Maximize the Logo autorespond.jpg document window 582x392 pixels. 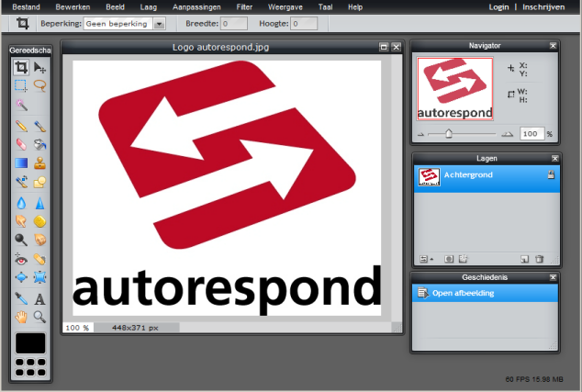pyautogui.click(x=384, y=47)
